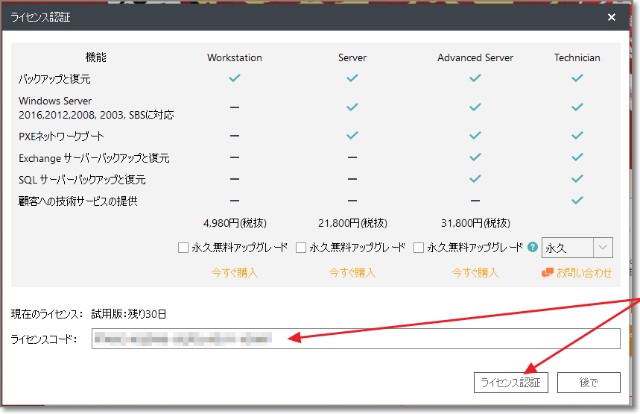Close the ライセンス認証 dialog window

611,17
